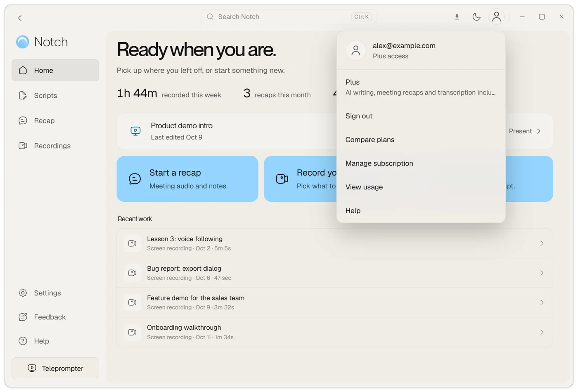Screen dimensions: 578x392
Task: Open the Onboarding walkthrough recording
Action: point(335,332)
